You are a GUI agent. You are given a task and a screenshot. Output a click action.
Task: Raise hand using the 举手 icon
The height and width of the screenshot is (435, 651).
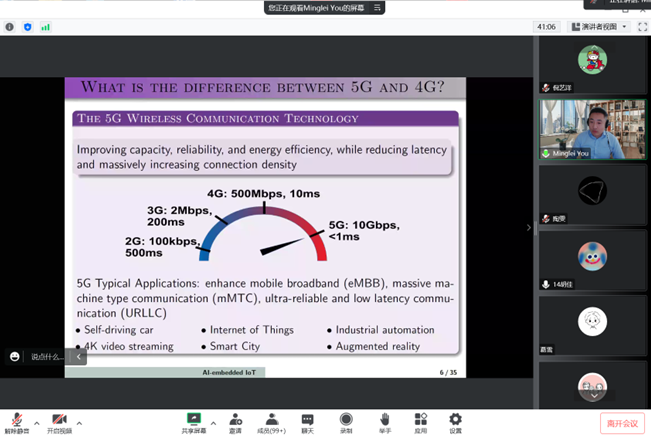(384, 420)
